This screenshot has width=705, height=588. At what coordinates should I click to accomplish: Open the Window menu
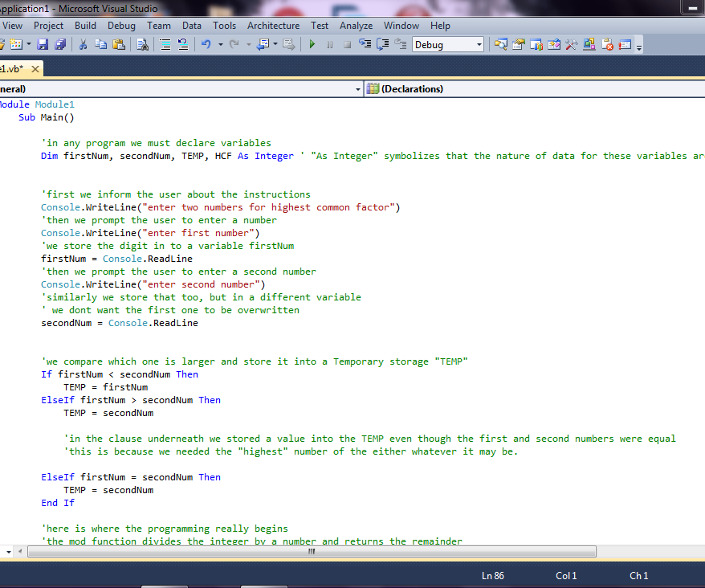401,26
